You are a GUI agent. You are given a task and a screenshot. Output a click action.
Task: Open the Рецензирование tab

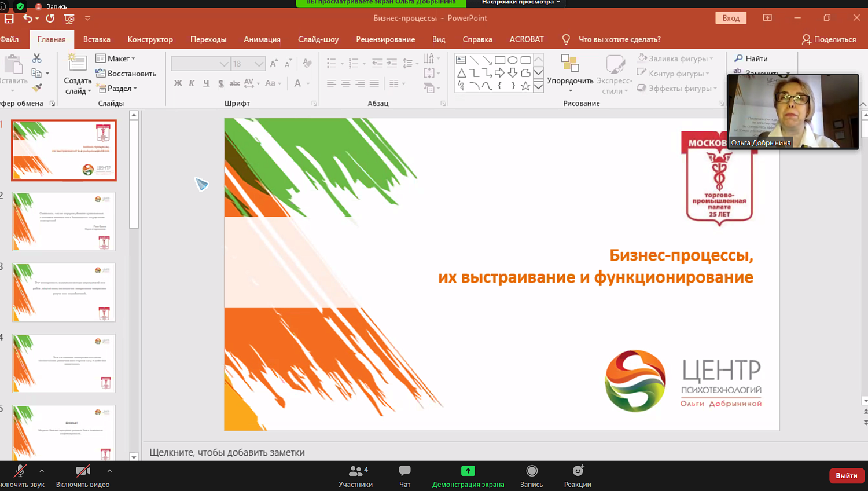point(385,39)
